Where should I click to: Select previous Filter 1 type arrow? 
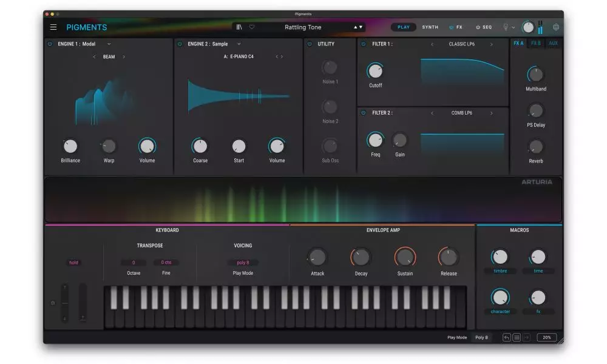[x=432, y=44]
